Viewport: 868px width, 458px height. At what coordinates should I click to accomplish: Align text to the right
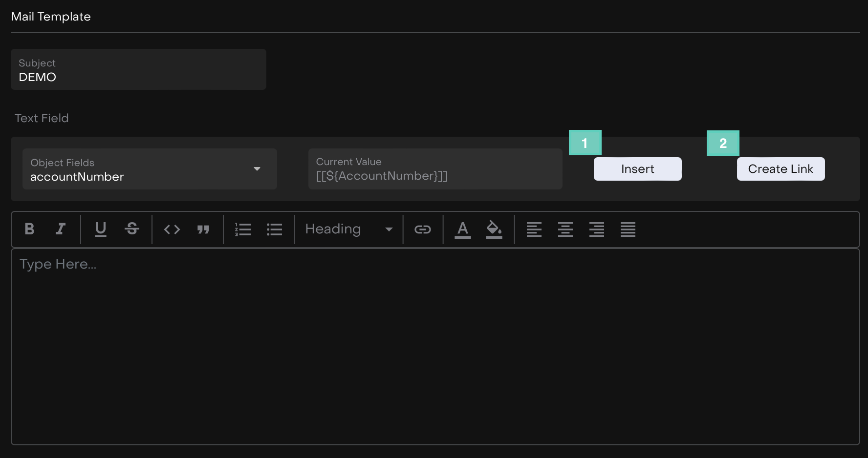597,229
